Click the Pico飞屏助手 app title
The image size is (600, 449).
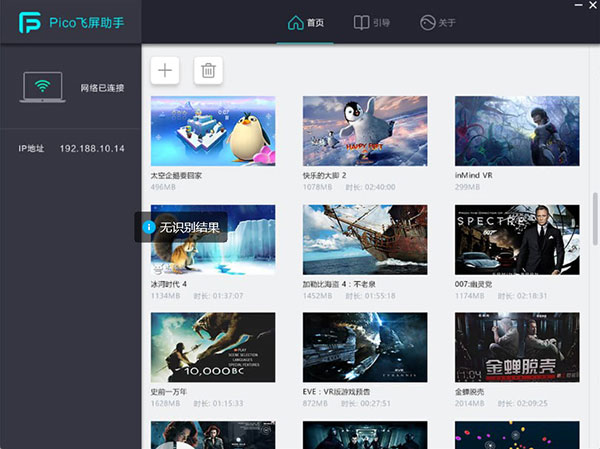(87, 23)
